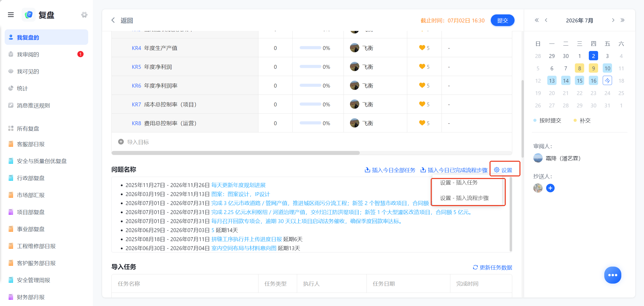Click the KR4 0% progress bar
This screenshot has height=306, width=644.
tap(310, 48)
